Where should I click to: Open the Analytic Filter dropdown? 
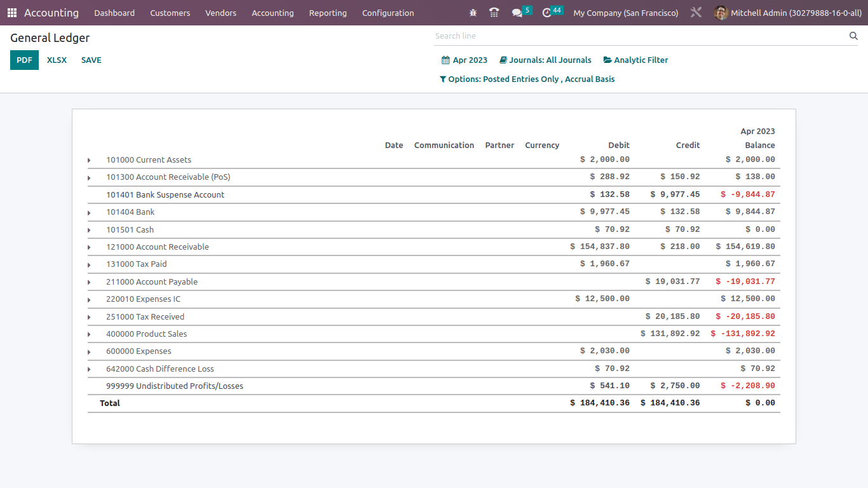pyautogui.click(x=635, y=60)
